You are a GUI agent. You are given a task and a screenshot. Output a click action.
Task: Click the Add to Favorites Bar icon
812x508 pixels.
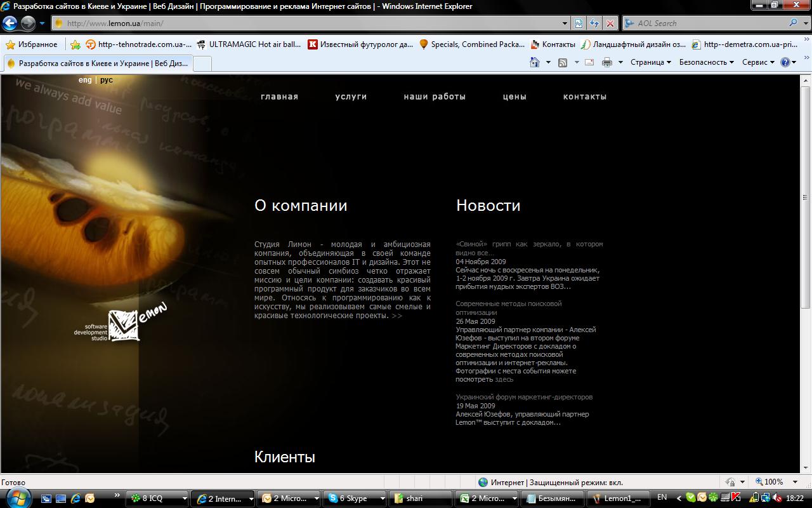pyautogui.click(x=75, y=44)
